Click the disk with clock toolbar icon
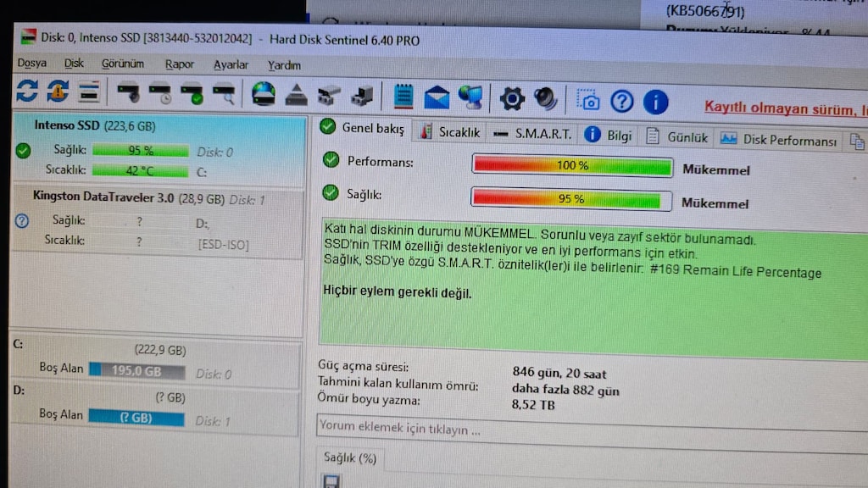Viewport: 868px width, 488px height. 160,93
